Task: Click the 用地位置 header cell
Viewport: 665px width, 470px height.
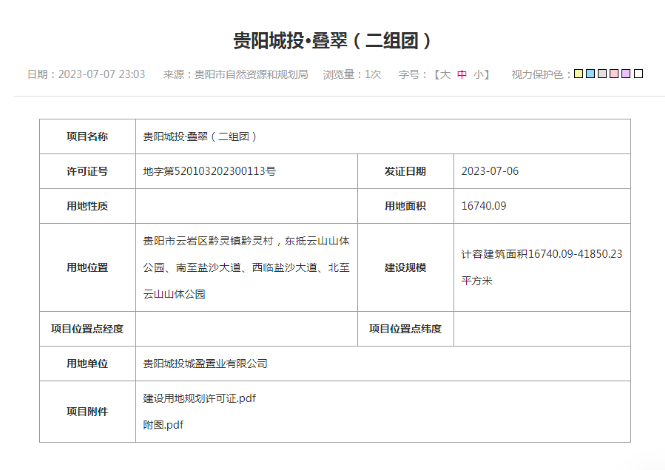Action: tap(87, 268)
